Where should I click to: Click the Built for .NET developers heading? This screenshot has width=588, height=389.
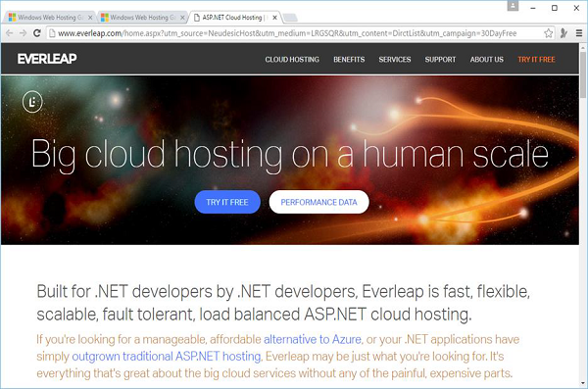283,303
